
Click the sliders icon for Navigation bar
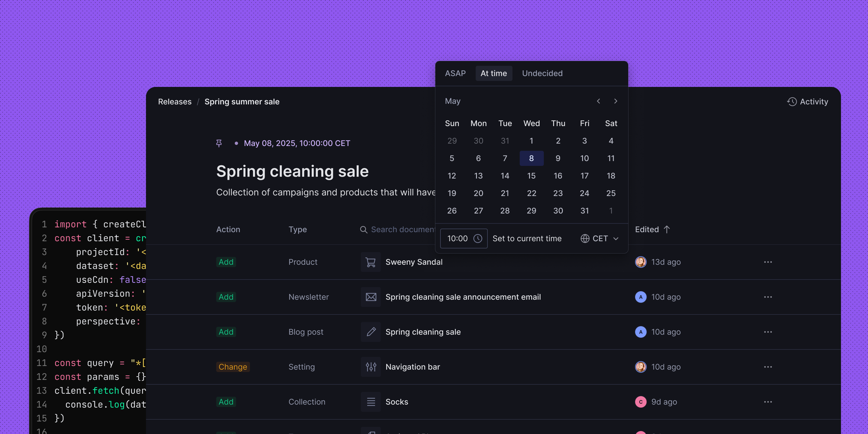[x=371, y=367]
